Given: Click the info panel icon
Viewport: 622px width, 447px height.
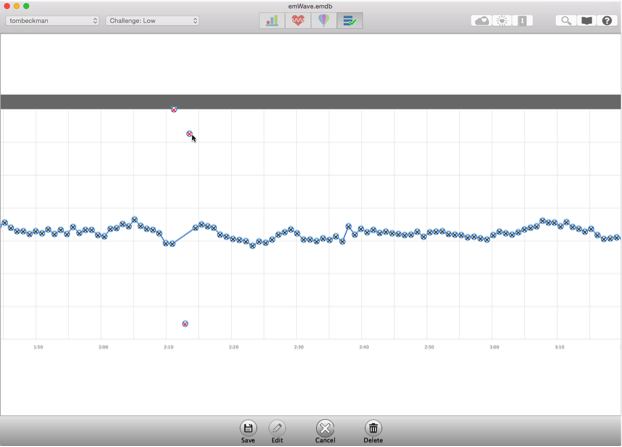Looking at the screenshot, I should pyautogui.click(x=522, y=20).
